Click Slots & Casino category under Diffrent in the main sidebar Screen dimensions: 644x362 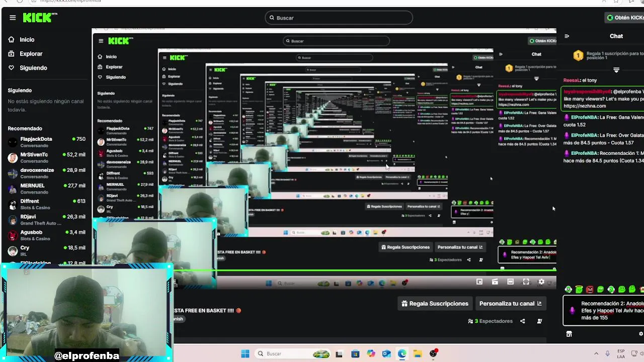[35, 208]
